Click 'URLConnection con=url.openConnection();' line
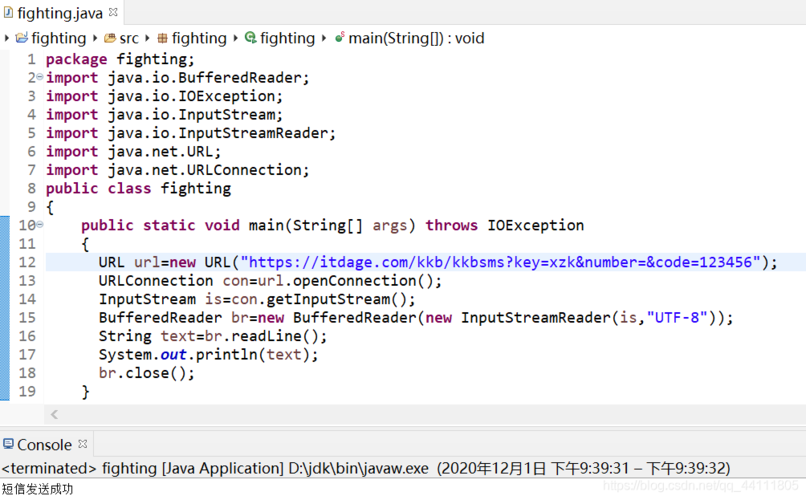This screenshot has height=500, width=806. coord(270,281)
